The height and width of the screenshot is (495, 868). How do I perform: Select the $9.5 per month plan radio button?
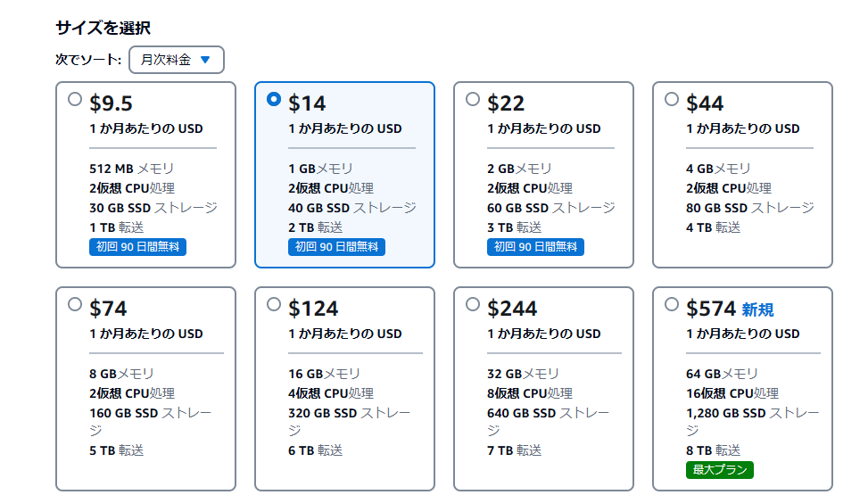(x=75, y=99)
